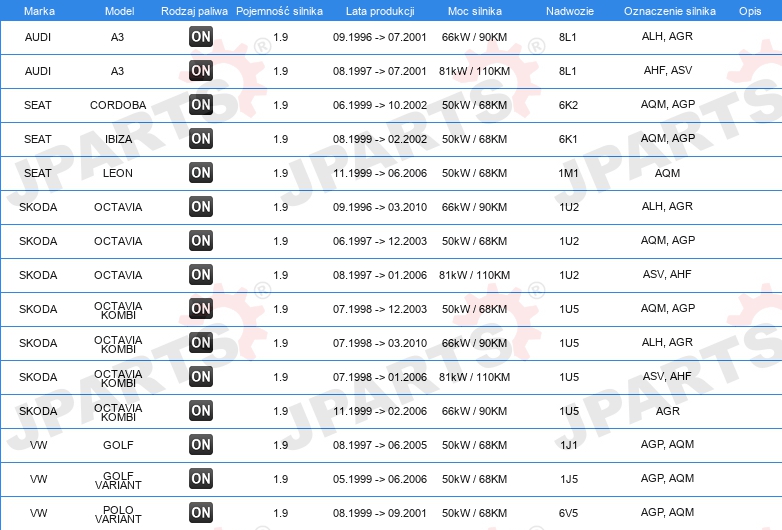
Task: Select the ON fuel icon for Seat Ibiza
Action: click(201, 138)
